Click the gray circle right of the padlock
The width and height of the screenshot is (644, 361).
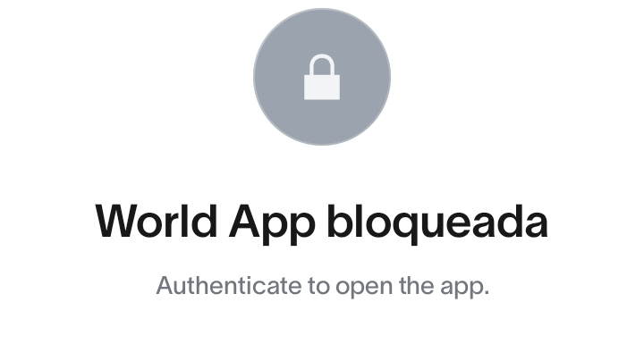(x=366, y=77)
